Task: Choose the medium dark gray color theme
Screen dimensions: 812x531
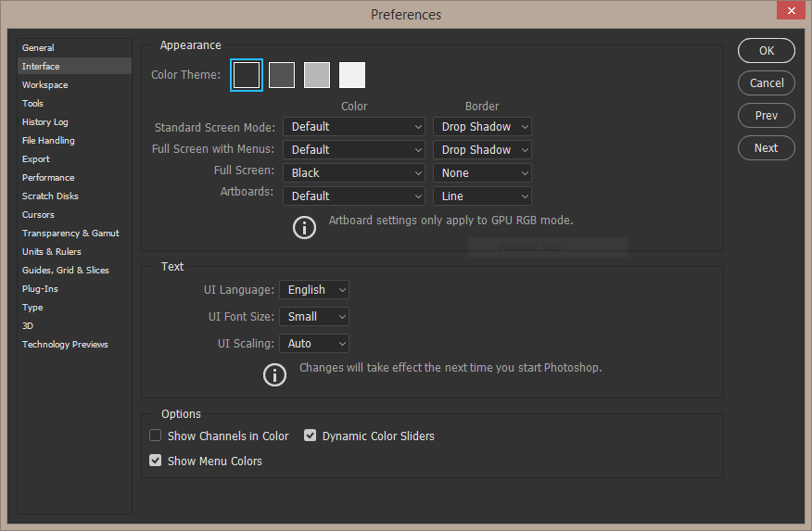Action: (x=282, y=75)
